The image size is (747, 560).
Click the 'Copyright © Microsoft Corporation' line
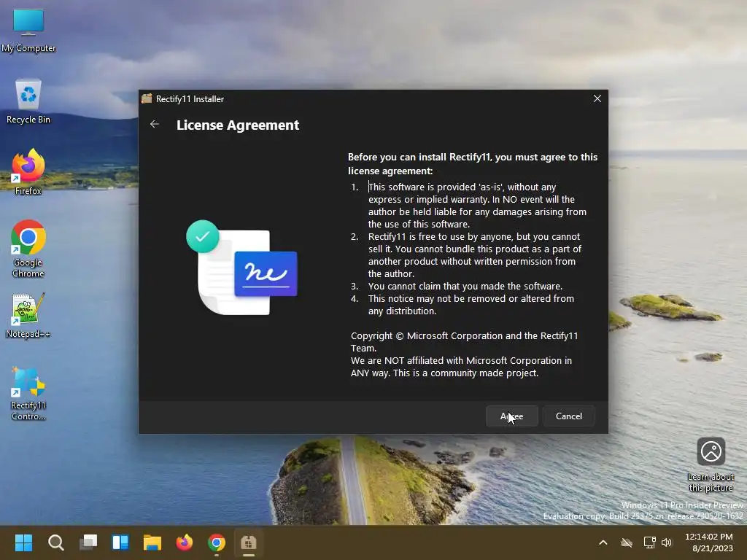pos(464,342)
